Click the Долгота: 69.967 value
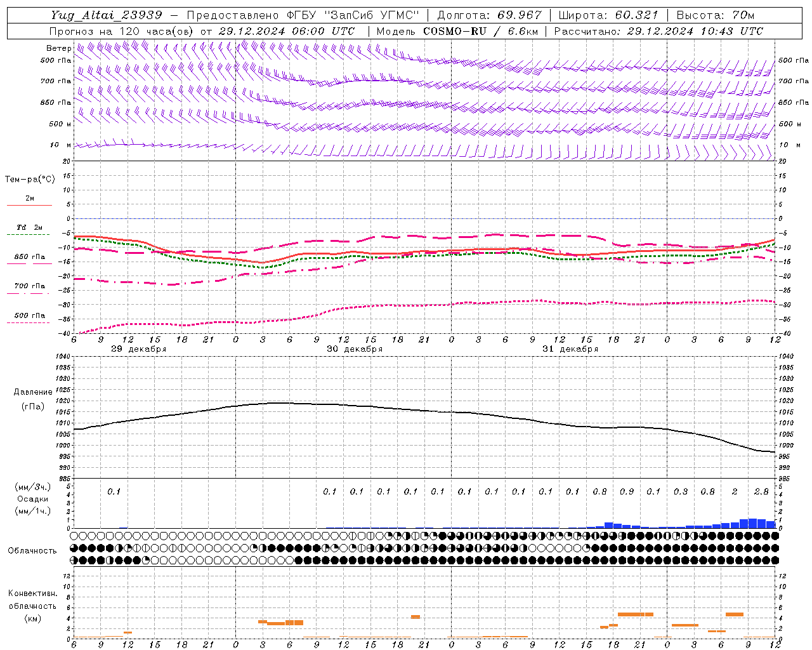This screenshot has height=650, width=812. (x=489, y=15)
